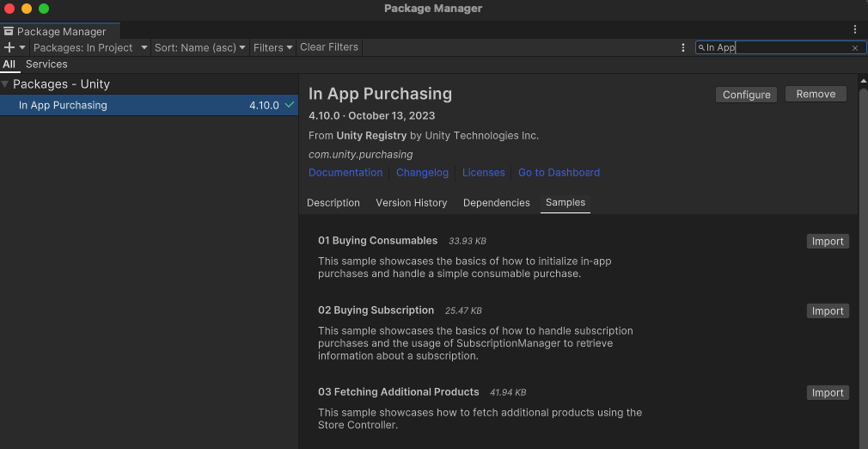
Task: Click the yellow minimize window button
Action: (27, 9)
